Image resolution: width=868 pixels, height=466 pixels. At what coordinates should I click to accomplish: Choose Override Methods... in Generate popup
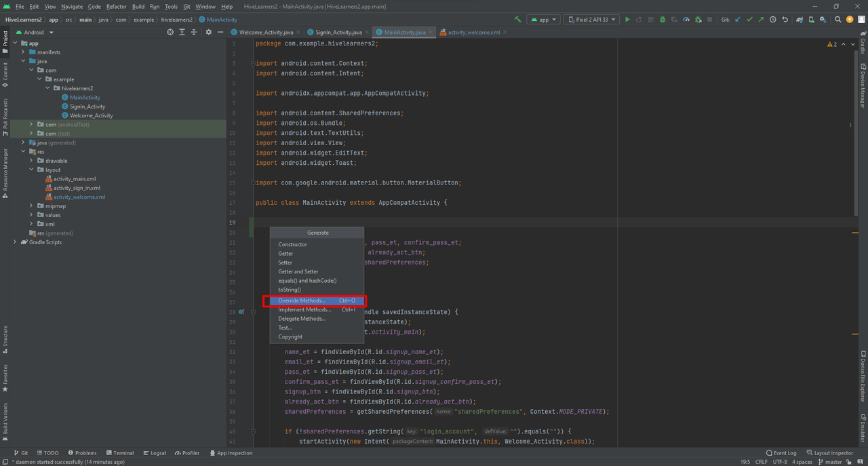coord(317,300)
